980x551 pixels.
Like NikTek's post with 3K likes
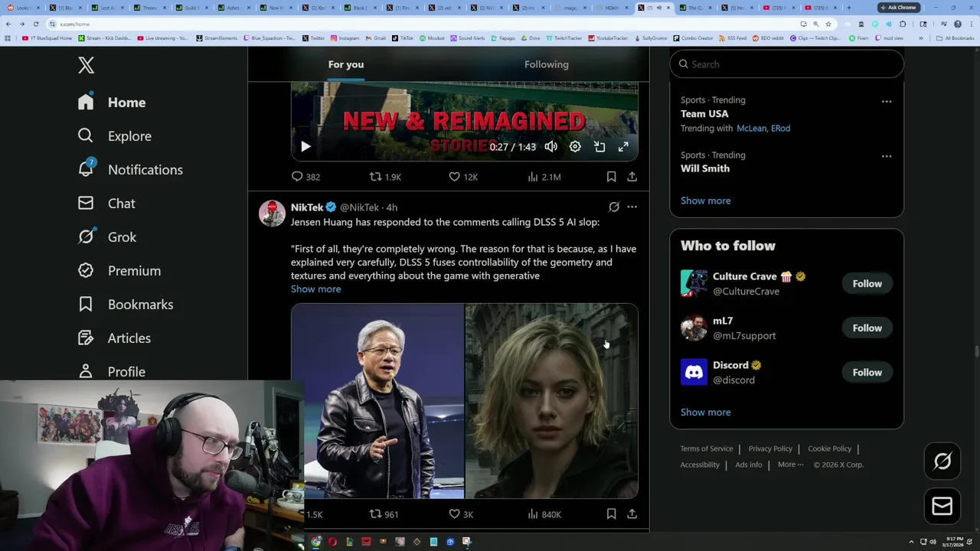tap(461, 514)
